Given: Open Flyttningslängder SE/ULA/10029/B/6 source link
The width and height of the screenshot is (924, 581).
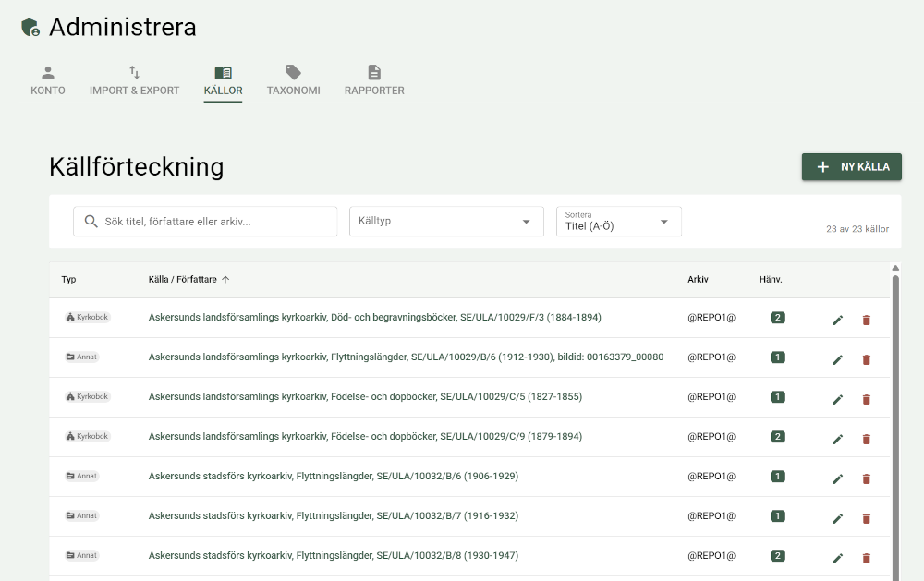Looking at the screenshot, I should [406, 357].
